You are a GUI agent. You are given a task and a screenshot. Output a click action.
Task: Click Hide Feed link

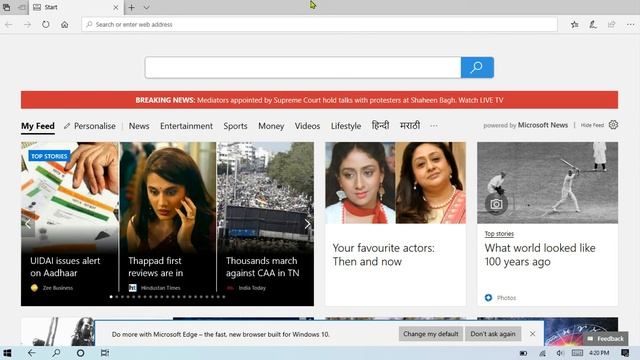pos(592,125)
